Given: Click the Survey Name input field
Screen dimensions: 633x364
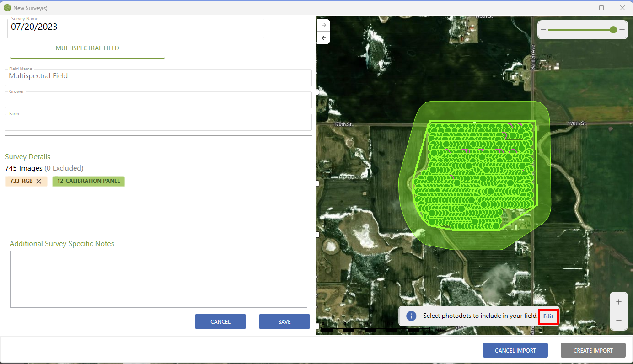Looking at the screenshot, I should coord(136,28).
